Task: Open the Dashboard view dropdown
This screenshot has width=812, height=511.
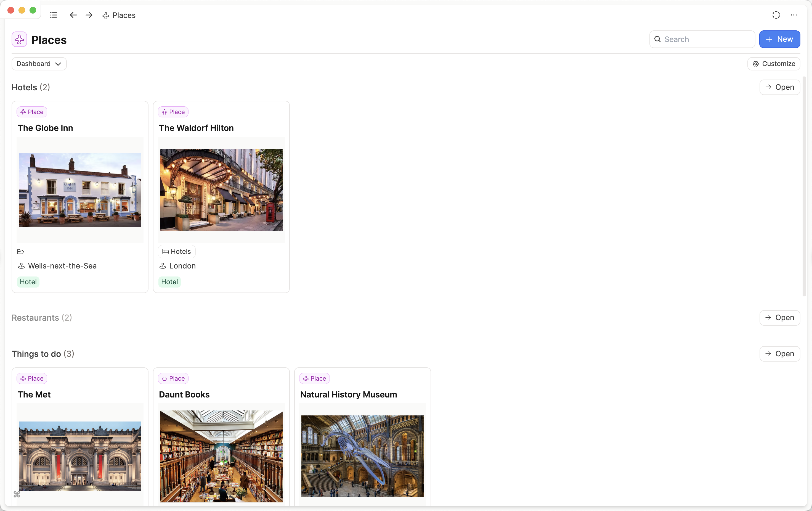Action: tap(39, 64)
